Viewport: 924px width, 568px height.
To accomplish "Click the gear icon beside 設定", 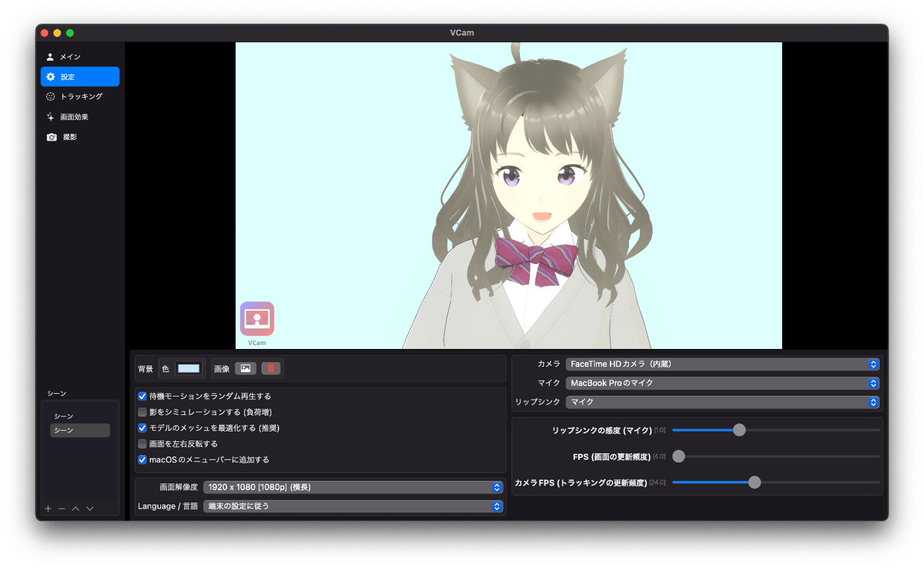I will 51,77.
